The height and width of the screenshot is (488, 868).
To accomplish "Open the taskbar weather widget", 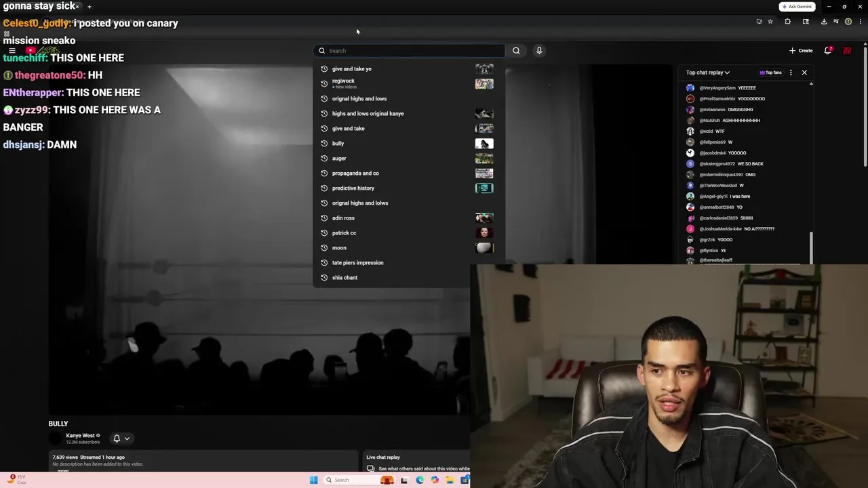I will pos(16,479).
